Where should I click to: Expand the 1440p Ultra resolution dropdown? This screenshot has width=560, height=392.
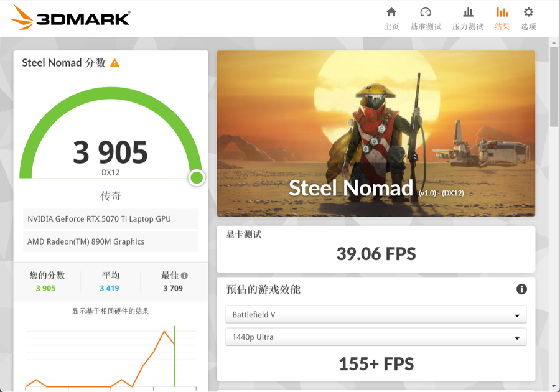(376, 337)
